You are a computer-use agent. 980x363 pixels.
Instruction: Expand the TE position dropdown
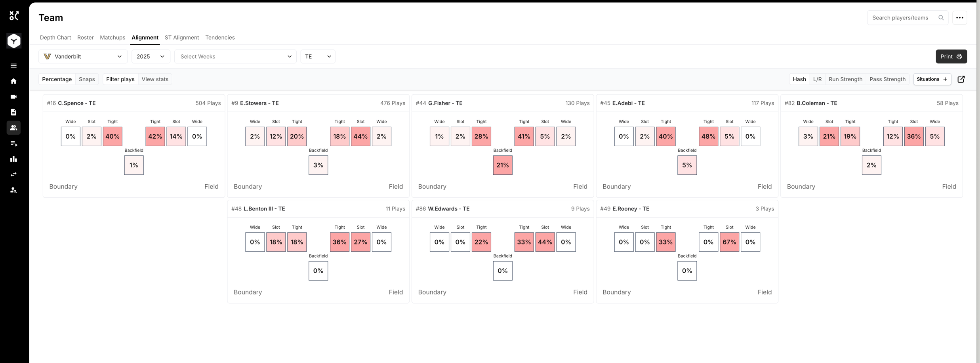coord(318,57)
